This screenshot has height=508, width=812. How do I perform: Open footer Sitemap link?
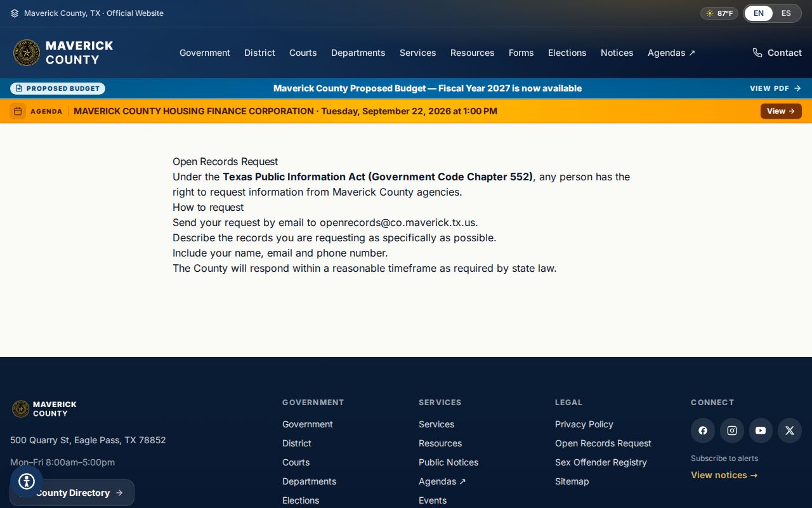tap(572, 481)
